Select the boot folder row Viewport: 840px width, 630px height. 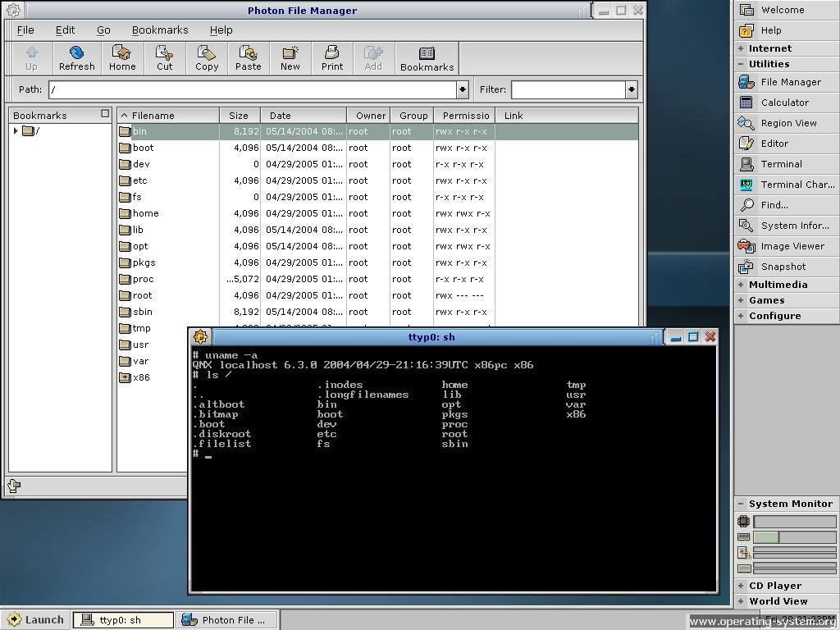377,148
